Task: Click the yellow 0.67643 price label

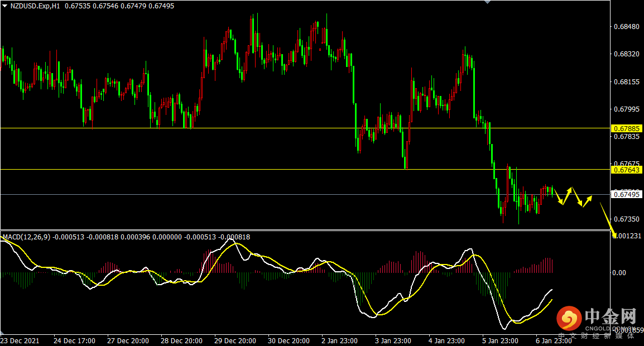Action: pyautogui.click(x=626, y=170)
